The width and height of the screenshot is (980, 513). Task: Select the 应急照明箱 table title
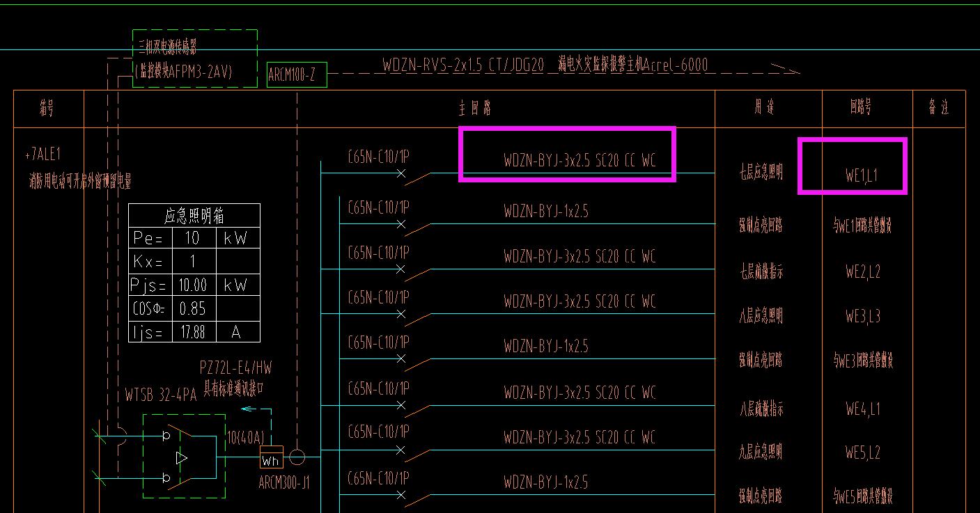(194, 215)
